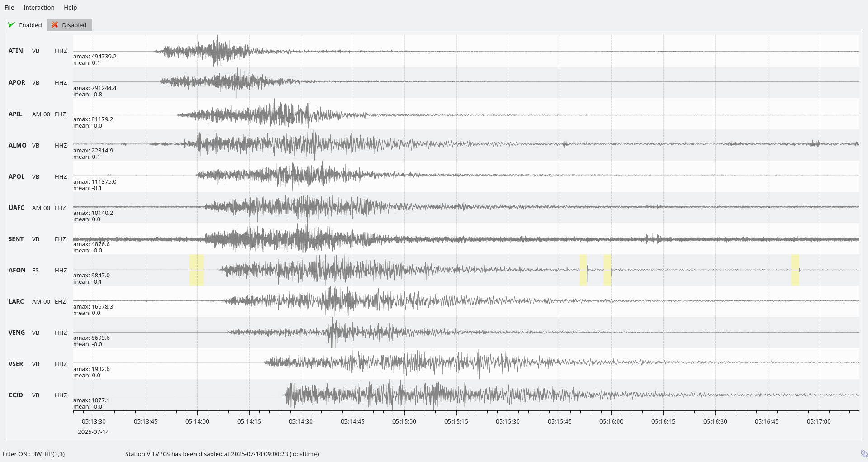Click the status icon in the bottom-right corner
The image size is (868, 462).
click(x=863, y=453)
